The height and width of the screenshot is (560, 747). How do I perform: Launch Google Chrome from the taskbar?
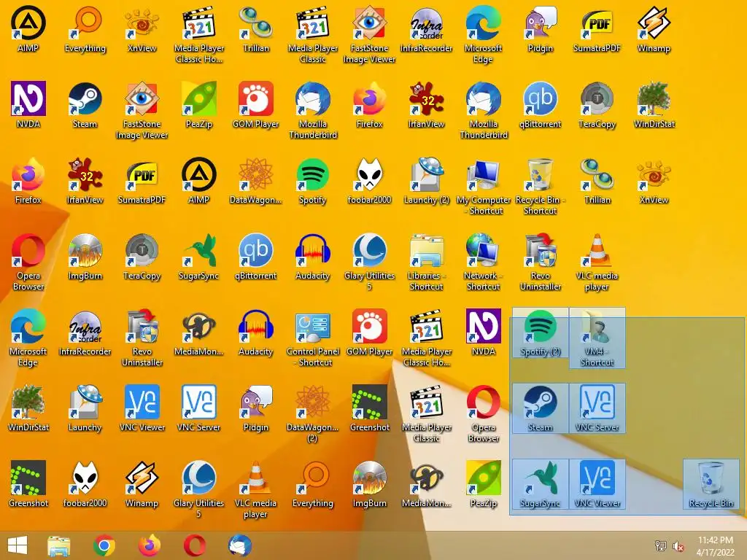click(x=104, y=545)
